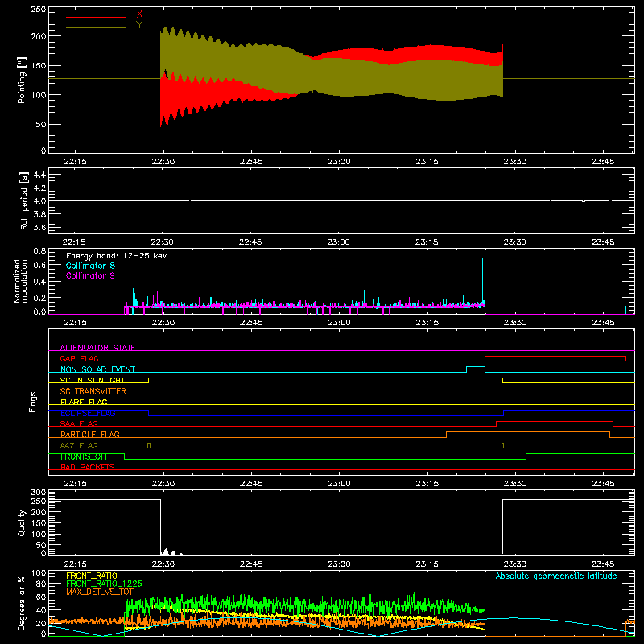The image size is (644, 644).
Task: Click the 0.4 value on modulation axis
Action: [x=39, y=282]
